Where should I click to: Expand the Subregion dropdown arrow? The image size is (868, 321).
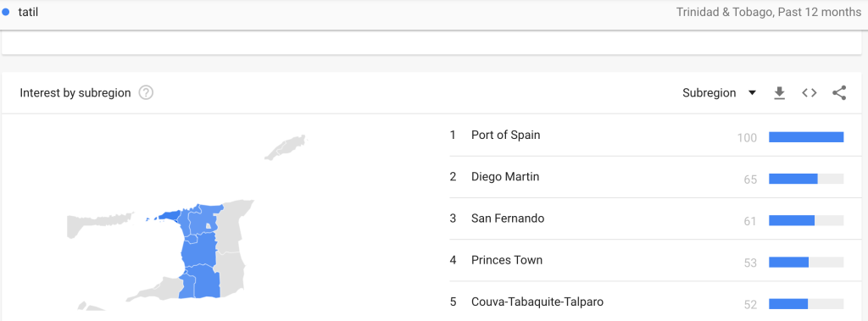point(752,93)
